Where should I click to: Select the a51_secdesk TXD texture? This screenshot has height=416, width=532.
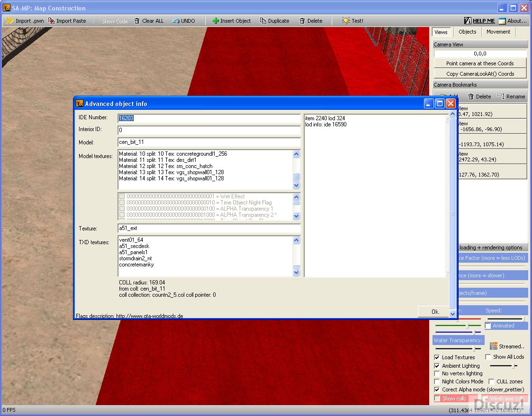pyautogui.click(x=134, y=246)
